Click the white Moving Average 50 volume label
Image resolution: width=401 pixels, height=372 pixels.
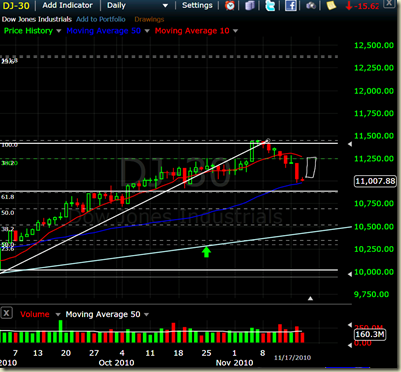[103, 314]
